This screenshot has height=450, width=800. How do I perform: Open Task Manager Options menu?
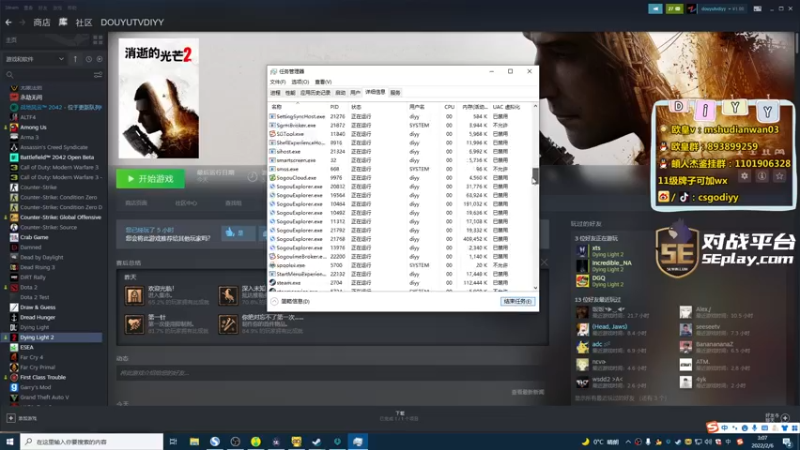pyautogui.click(x=300, y=82)
